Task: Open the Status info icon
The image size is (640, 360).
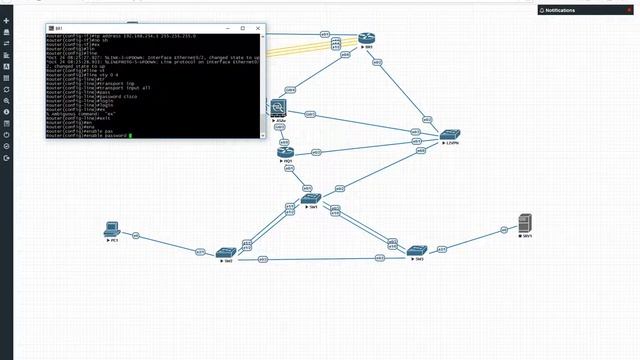Action: (6, 112)
